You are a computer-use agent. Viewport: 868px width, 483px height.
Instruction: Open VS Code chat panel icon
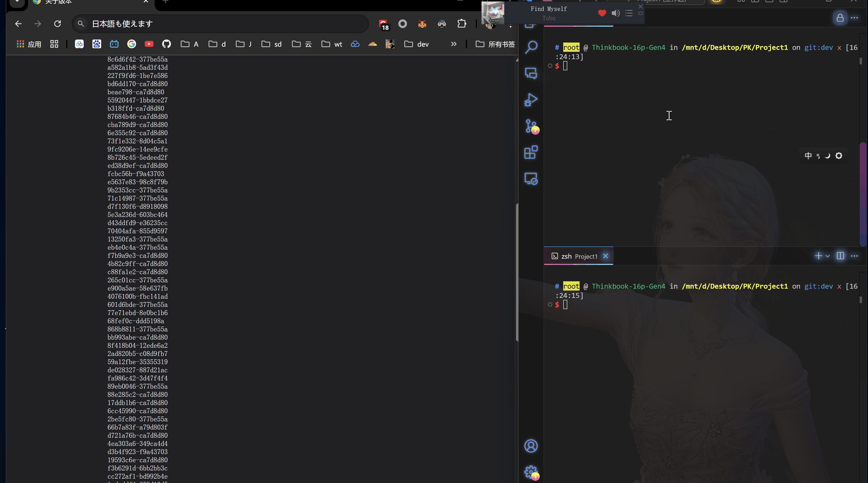tap(531, 73)
